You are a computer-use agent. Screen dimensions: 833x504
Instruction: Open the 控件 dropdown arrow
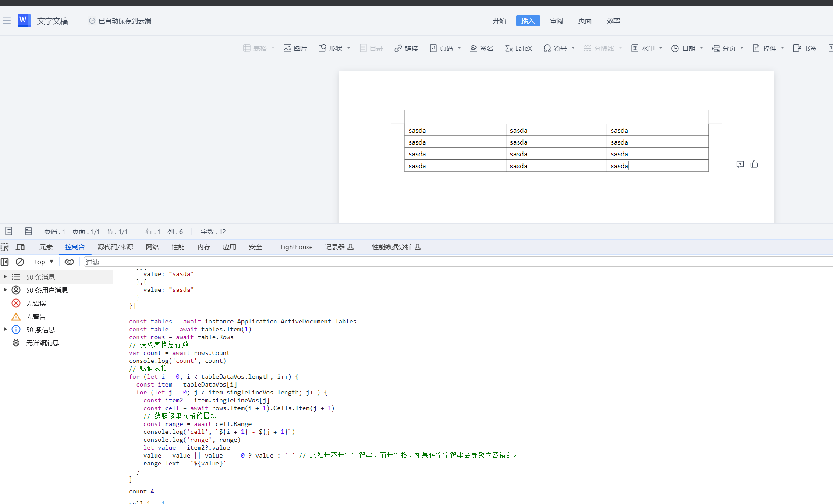(783, 48)
